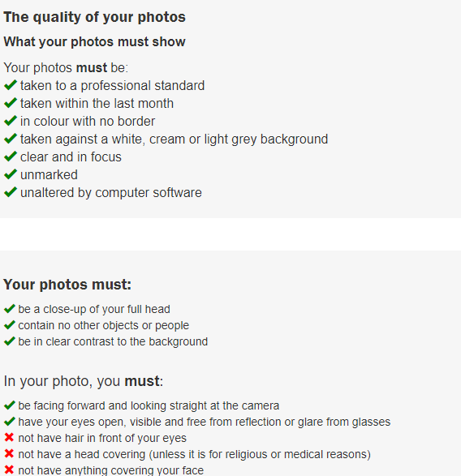Click 'In your photo, you must:' text

tap(84, 381)
